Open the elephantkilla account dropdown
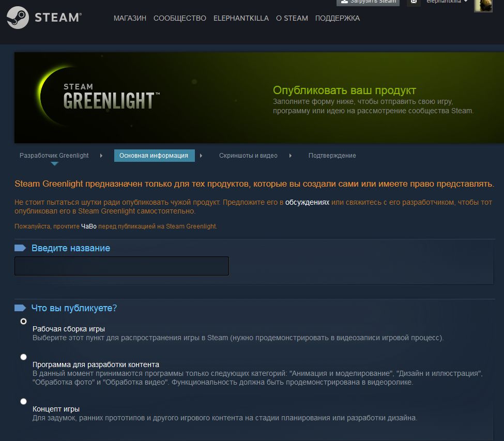This screenshot has width=504, height=441. [447, 2]
